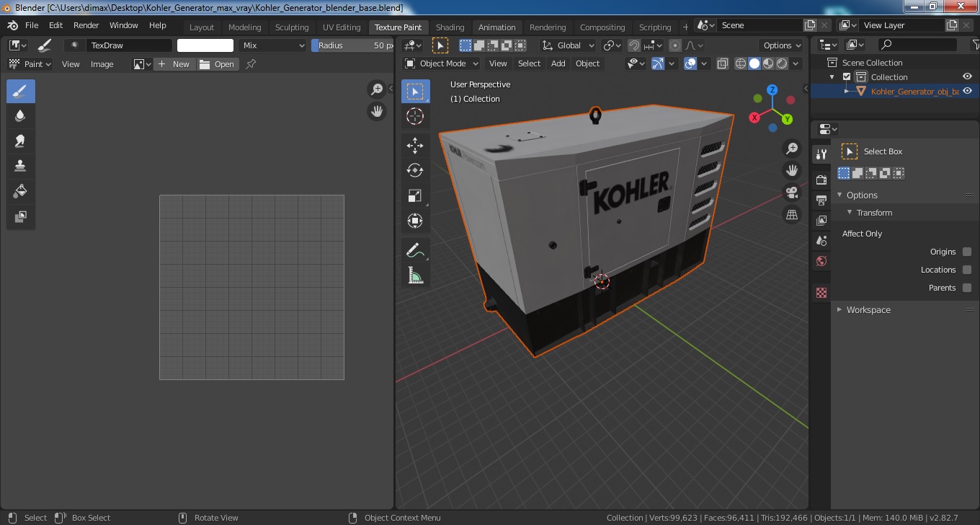Toggle X-ray mode button
The height and width of the screenshot is (525, 980).
pos(723,63)
